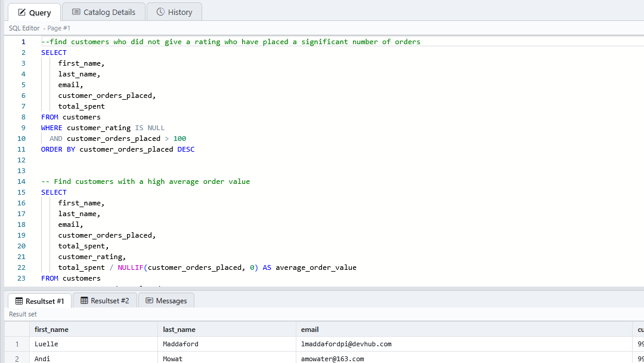Click the NULLIF average_order_value expression line

(207, 267)
